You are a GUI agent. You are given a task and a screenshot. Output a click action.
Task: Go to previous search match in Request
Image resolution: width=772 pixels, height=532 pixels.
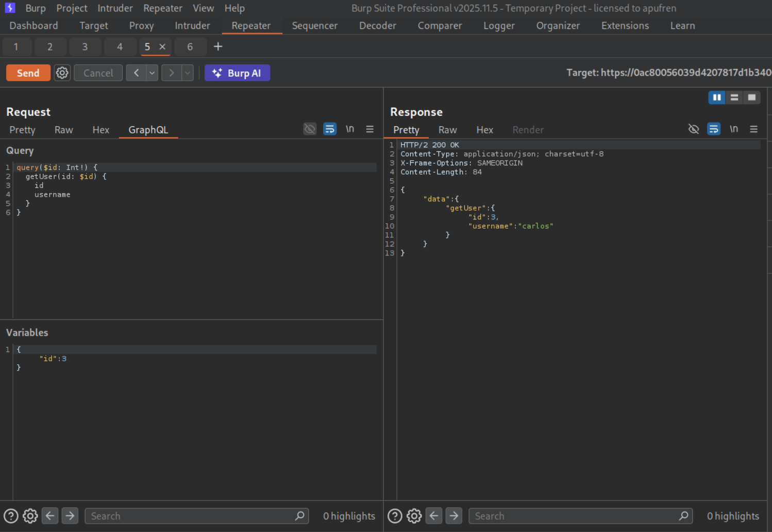point(50,516)
